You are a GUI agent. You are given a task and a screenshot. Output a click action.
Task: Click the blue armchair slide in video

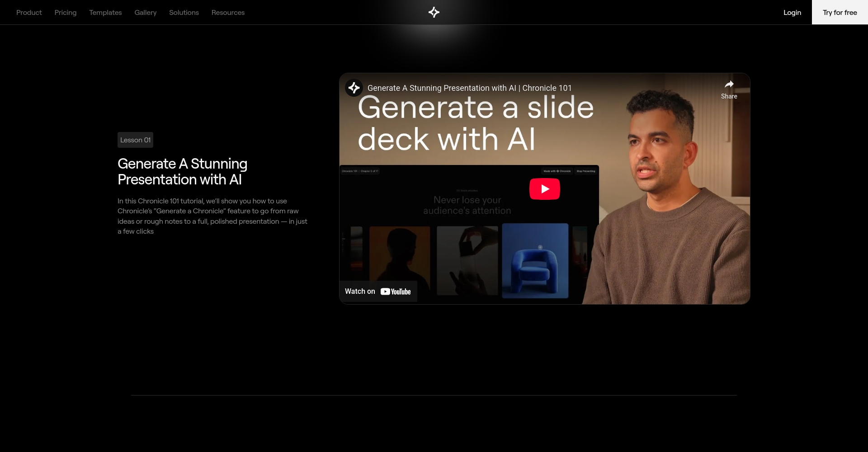[x=535, y=261]
